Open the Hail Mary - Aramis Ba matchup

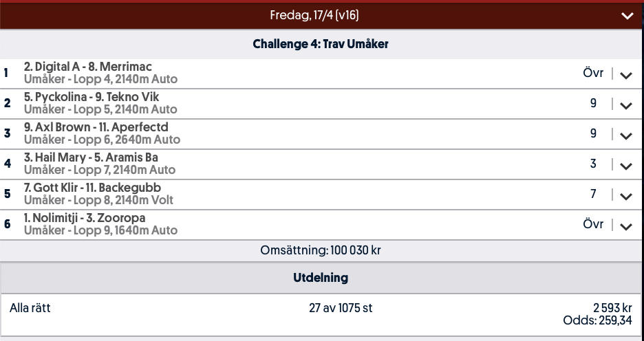pos(91,157)
